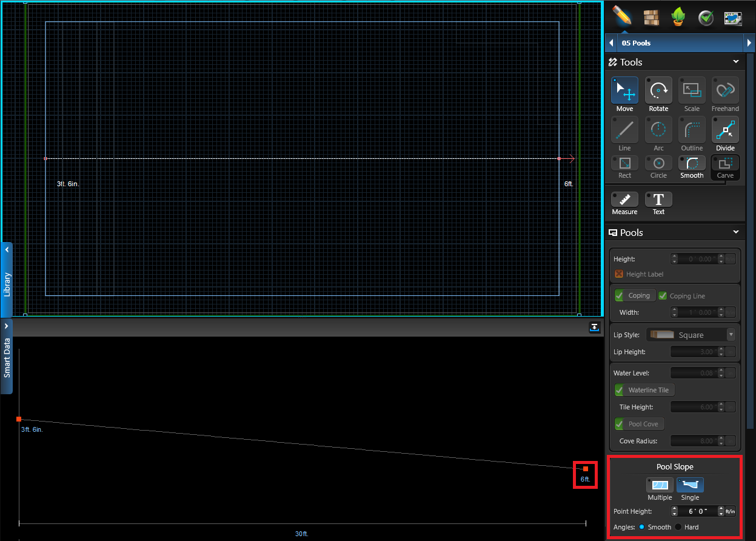Viewport: 756px width, 541px height.
Task: Choose the Arc tool
Action: coord(658,130)
